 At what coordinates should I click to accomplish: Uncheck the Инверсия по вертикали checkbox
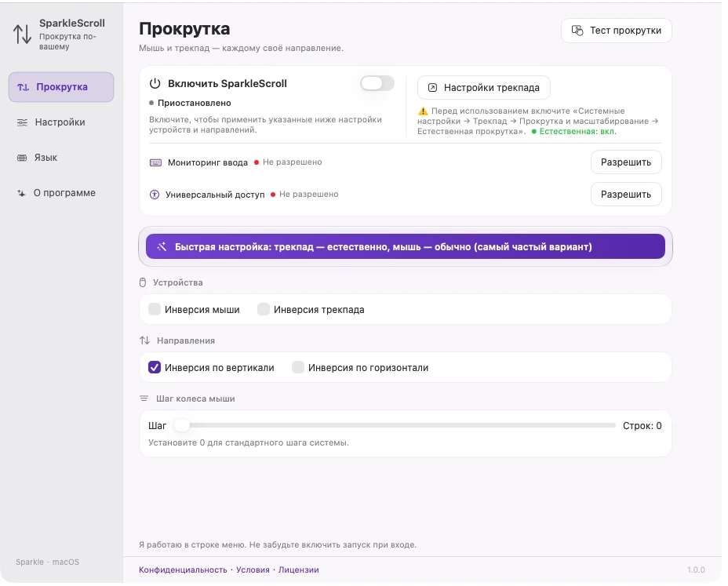coord(155,367)
